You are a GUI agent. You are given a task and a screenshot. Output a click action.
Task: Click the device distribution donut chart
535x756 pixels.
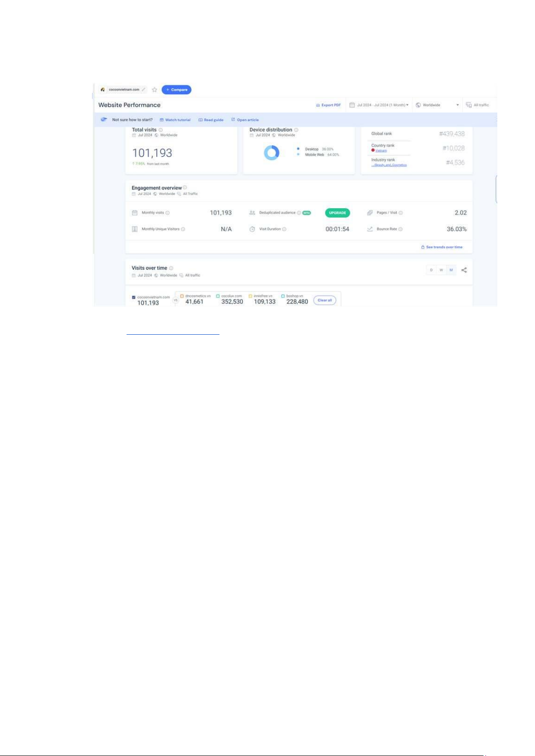(272, 153)
